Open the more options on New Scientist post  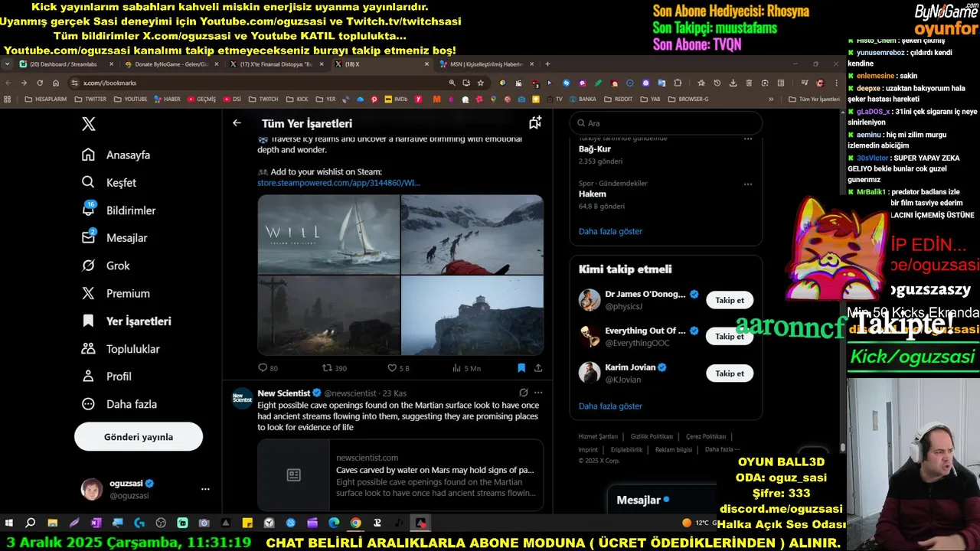click(x=539, y=393)
